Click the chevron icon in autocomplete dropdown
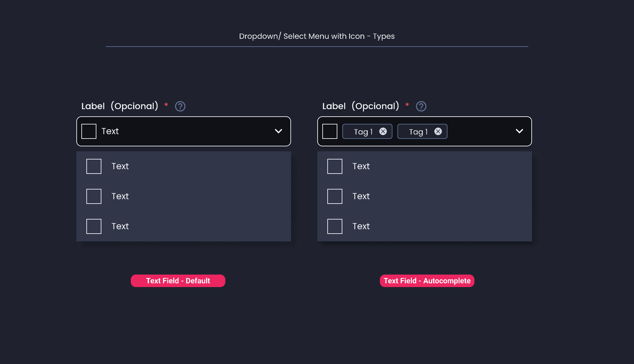 519,131
